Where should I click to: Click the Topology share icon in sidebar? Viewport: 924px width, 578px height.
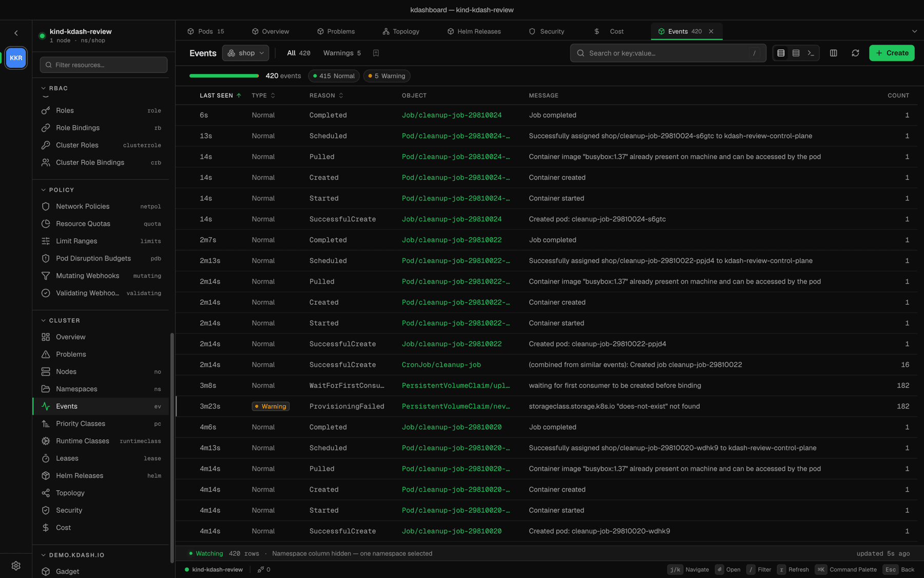point(46,493)
